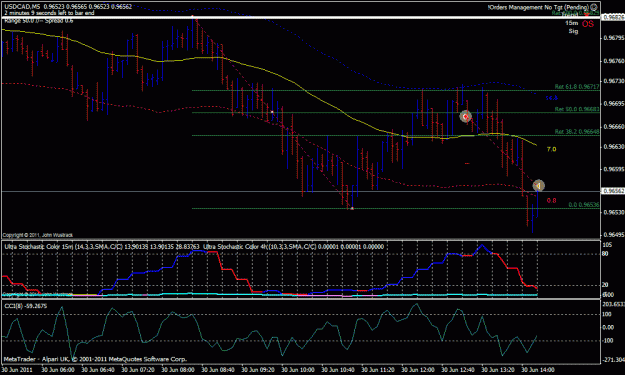The width and height of the screenshot is (625, 375).
Task: Click the 0.96795 price axis label
Action: pyautogui.click(x=614, y=38)
